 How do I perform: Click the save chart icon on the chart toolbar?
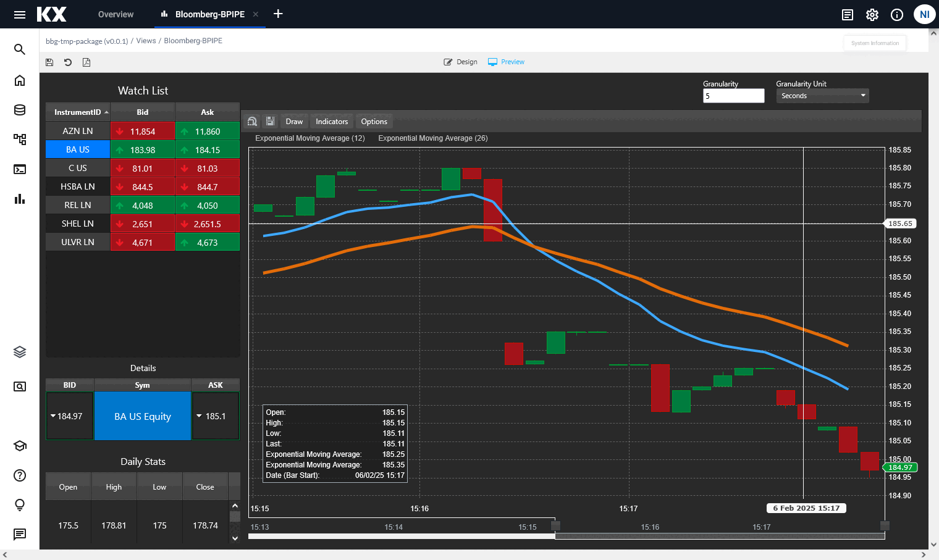point(270,121)
